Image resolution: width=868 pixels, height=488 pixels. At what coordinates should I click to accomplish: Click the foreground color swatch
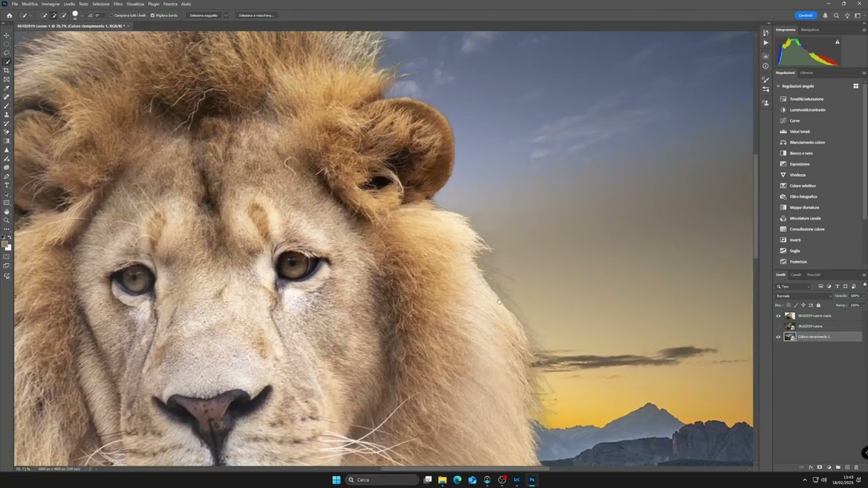click(x=5, y=243)
